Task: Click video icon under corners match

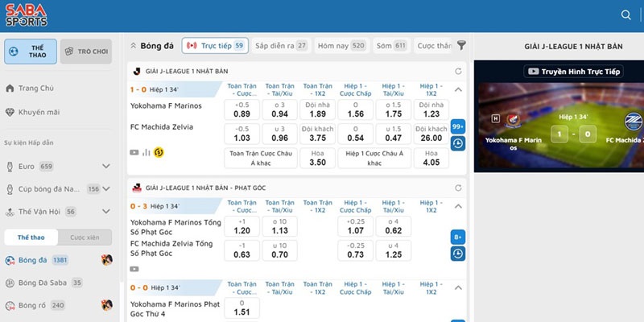Action: pos(134,269)
